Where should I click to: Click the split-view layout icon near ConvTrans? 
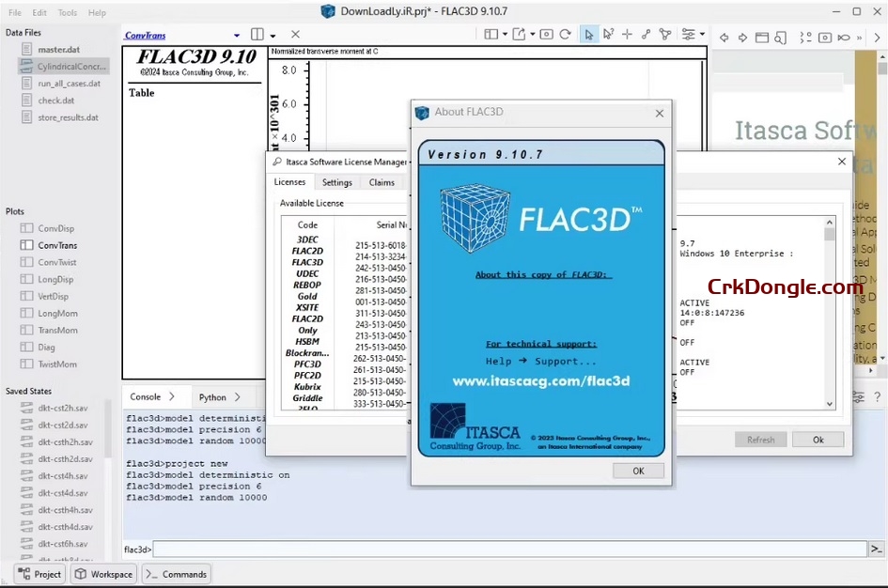click(x=257, y=33)
